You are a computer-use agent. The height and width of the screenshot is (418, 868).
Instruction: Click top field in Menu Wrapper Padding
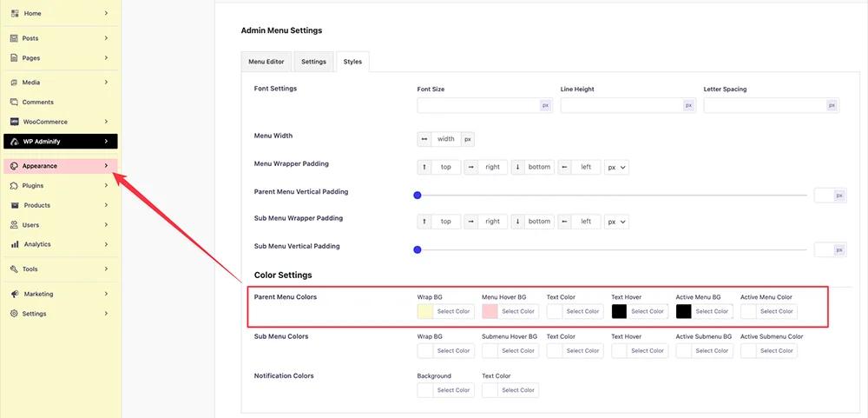(445, 167)
